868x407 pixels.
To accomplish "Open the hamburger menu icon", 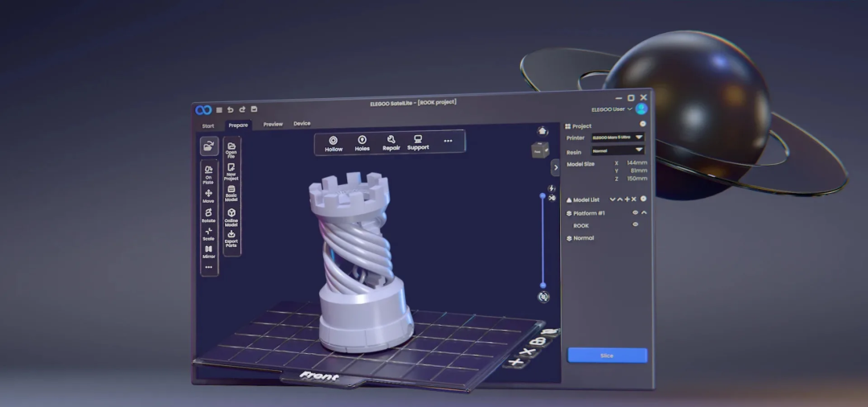I will pyautogui.click(x=219, y=110).
